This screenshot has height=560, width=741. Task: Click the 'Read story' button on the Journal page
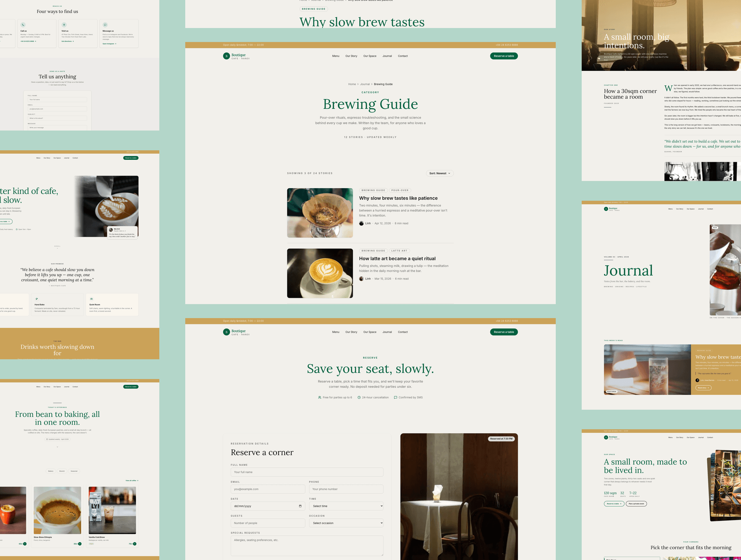click(x=704, y=388)
